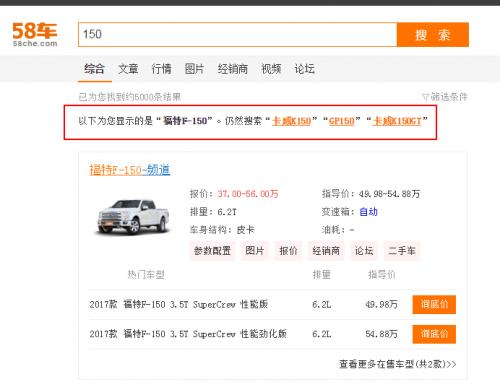The width and height of the screenshot is (500, 387).
Task: Click the white F-150 truck thumbnail
Action: [133, 217]
